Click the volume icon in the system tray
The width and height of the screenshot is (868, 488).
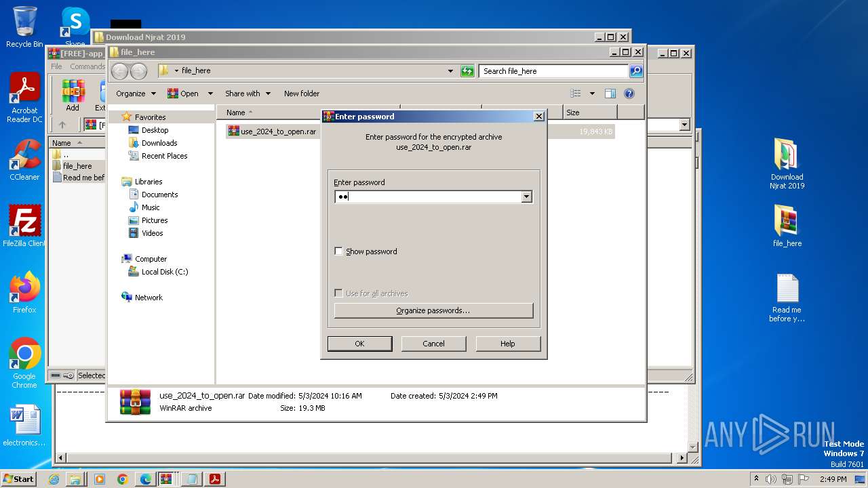(x=771, y=479)
